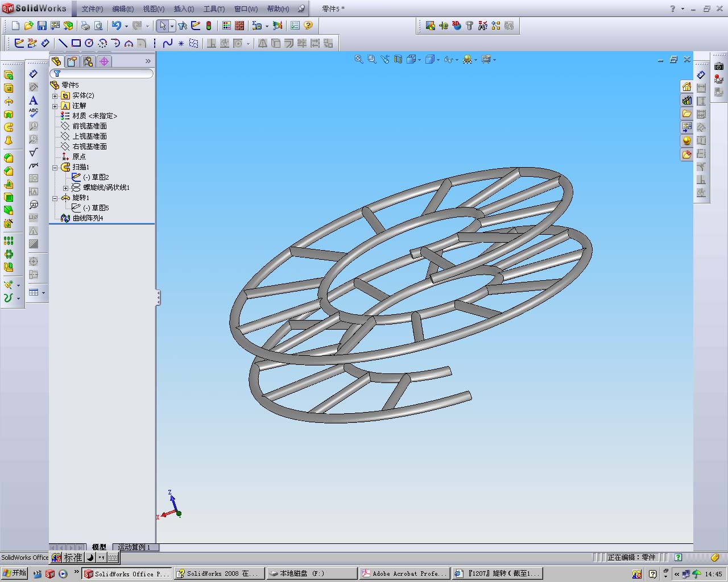Open the 窗口(W) menu
This screenshot has width=728, height=582.
click(246, 9)
